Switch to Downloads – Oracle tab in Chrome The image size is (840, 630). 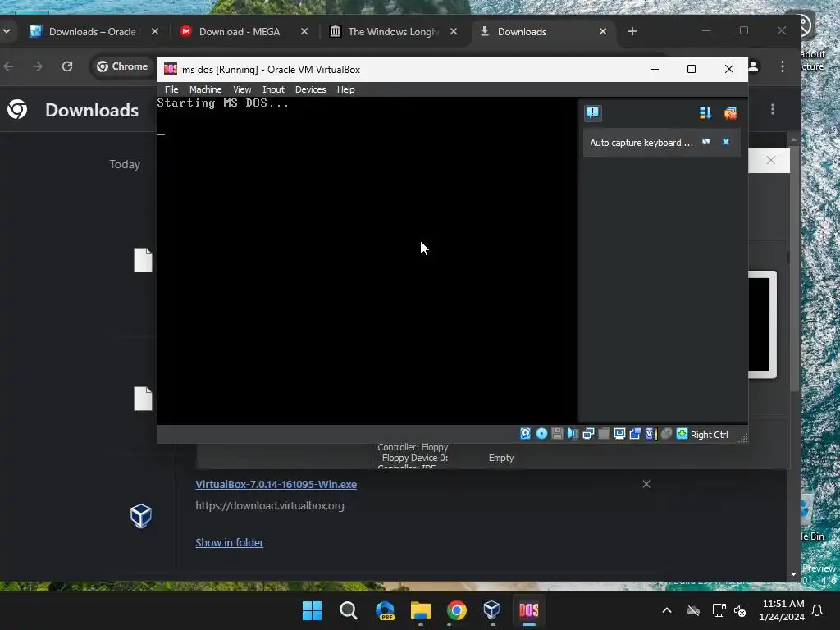(91, 32)
